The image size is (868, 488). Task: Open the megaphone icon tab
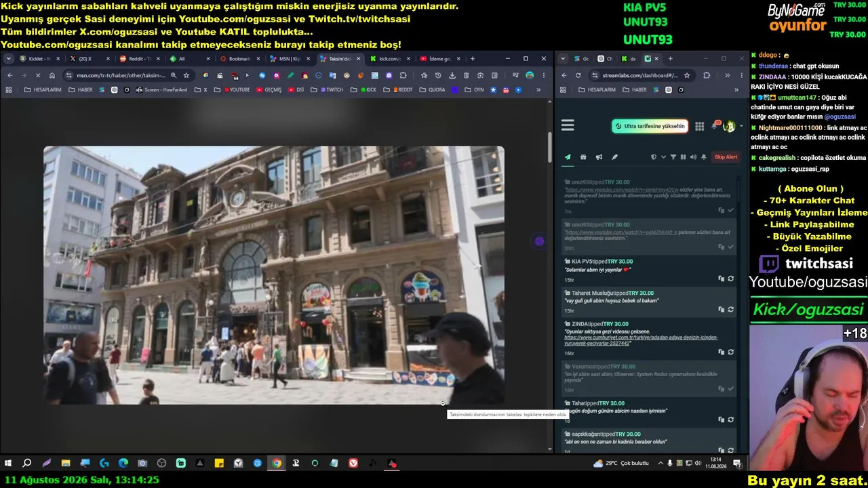point(599,157)
